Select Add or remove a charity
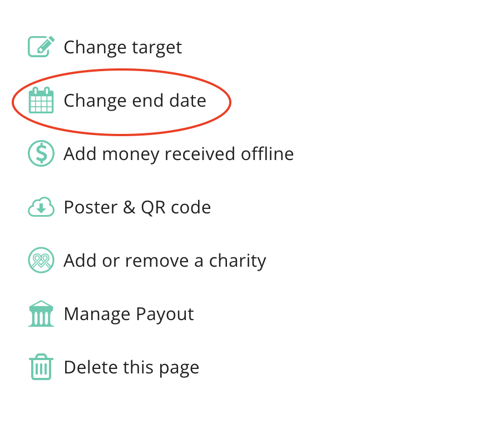 pyautogui.click(x=165, y=261)
